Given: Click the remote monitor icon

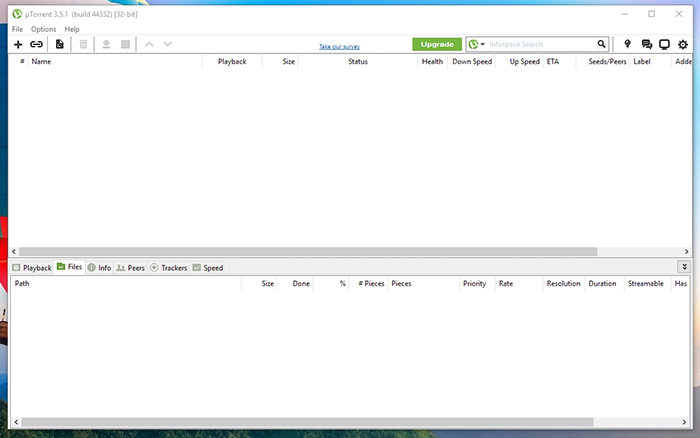Looking at the screenshot, I should click(664, 44).
